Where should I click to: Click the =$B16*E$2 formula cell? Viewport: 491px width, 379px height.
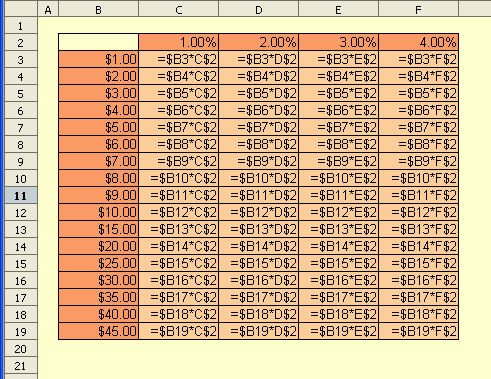(339, 280)
